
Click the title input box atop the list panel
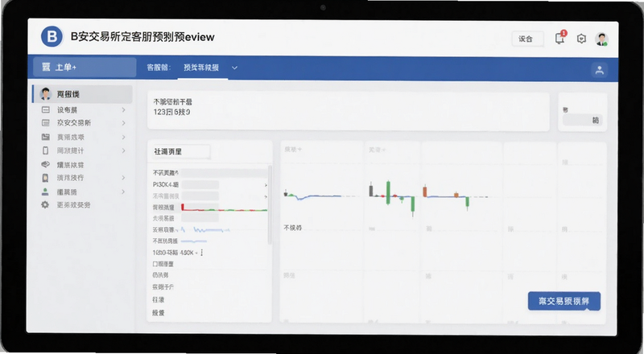click(x=180, y=151)
